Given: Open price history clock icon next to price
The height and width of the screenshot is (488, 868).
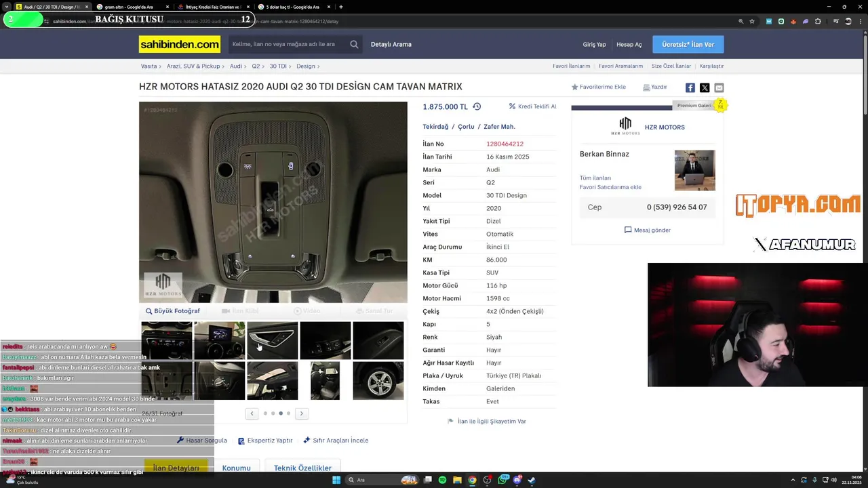Looking at the screenshot, I should click(x=477, y=106).
